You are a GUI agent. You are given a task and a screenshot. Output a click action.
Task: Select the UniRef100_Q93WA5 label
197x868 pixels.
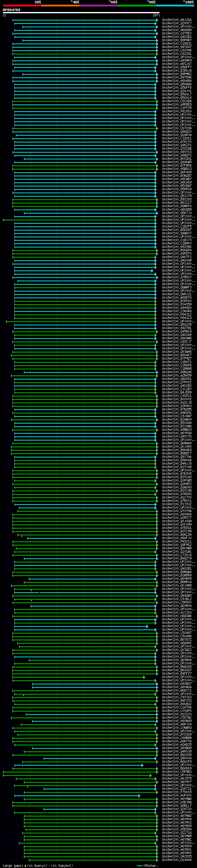point(176,352)
